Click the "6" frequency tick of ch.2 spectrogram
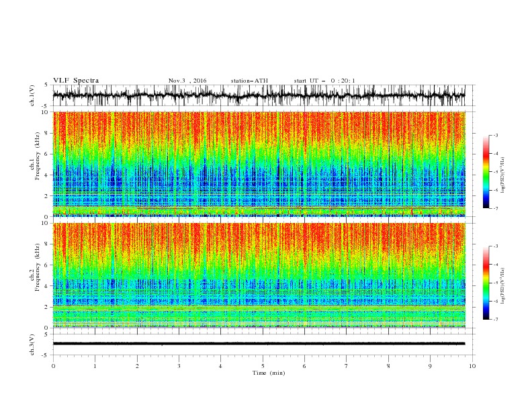 [x=46, y=265]
